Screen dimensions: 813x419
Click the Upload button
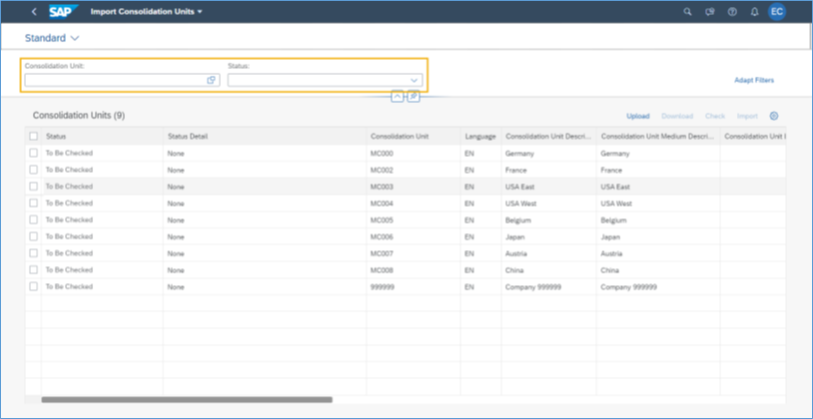pyautogui.click(x=637, y=116)
